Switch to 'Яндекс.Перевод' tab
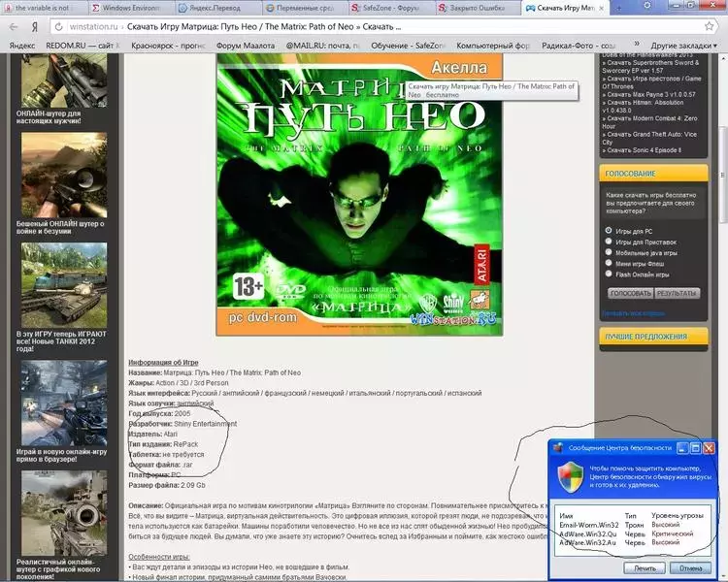 coord(216,8)
